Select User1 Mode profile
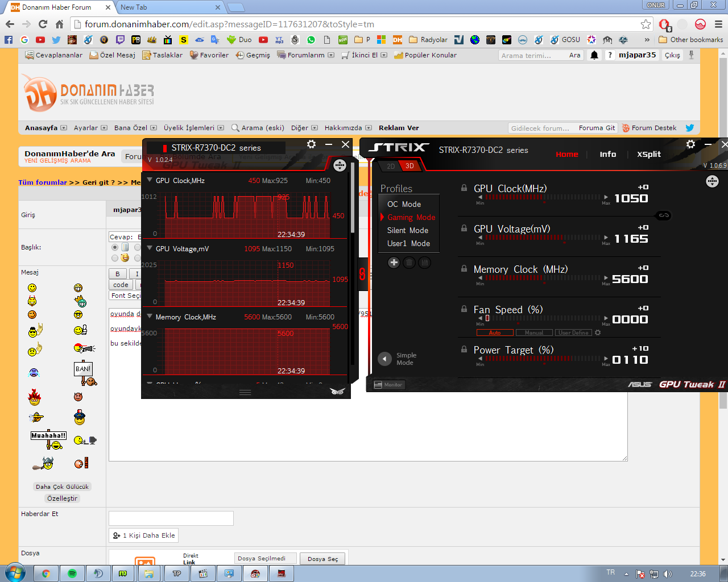Image resolution: width=728 pixels, height=582 pixels. [x=408, y=243]
